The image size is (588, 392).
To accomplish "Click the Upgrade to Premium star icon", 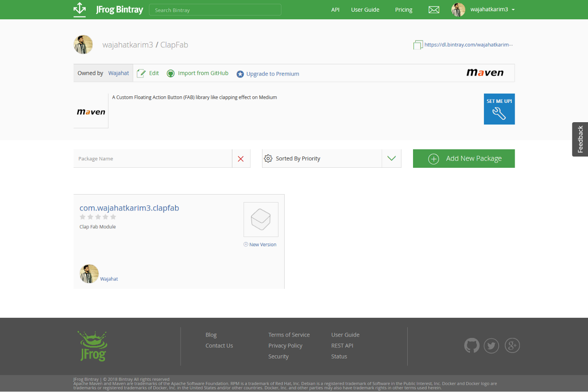I will pos(240,74).
